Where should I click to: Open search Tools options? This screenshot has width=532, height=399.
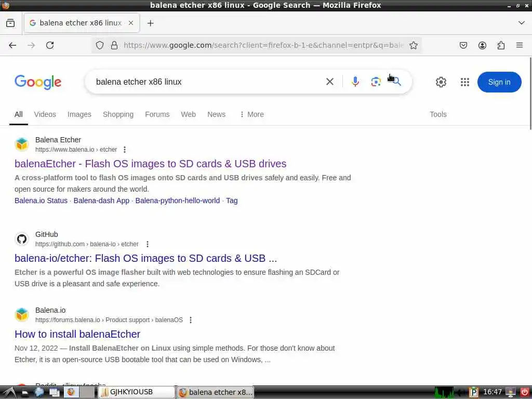click(x=438, y=114)
